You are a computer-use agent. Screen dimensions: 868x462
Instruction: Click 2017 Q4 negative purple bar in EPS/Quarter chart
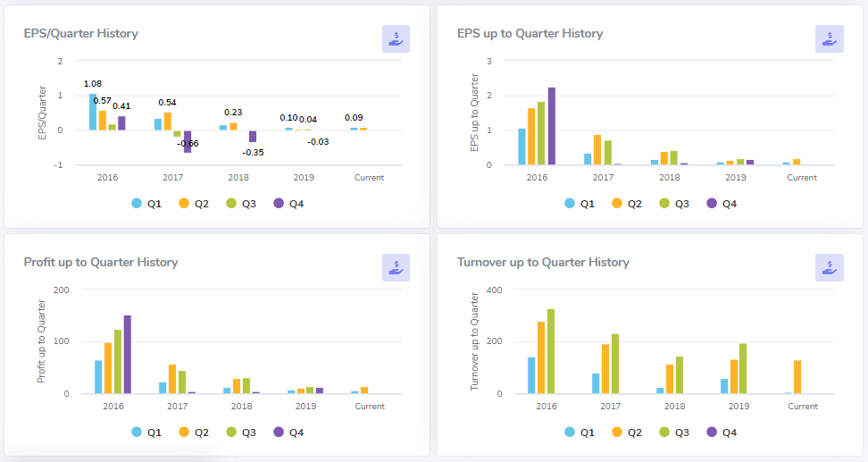188,141
